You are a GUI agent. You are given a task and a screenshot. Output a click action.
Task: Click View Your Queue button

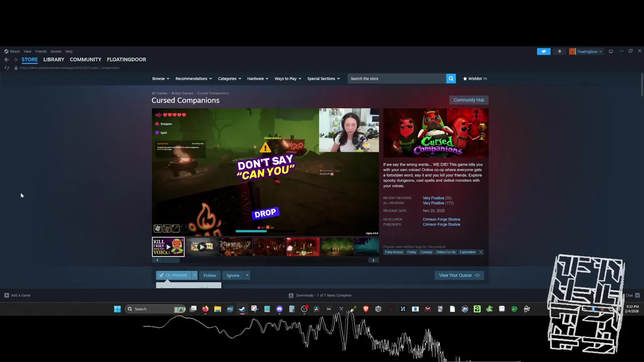[459, 275]
